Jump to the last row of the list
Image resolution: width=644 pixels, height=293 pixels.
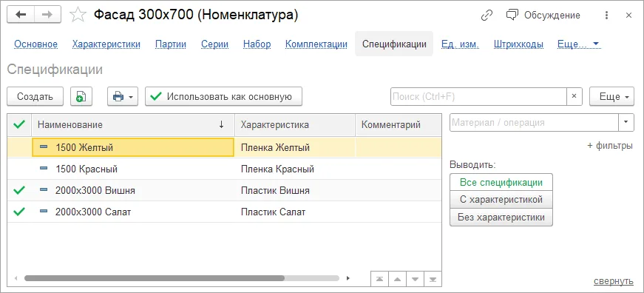(x=433, y=279)
